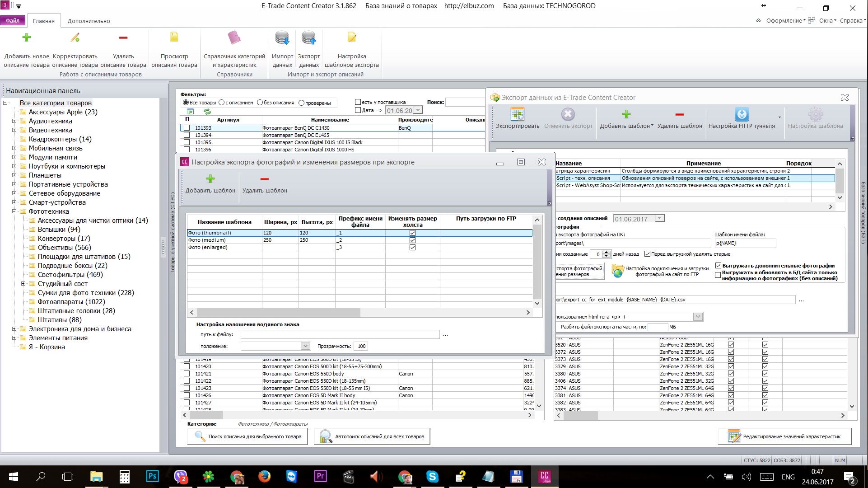Click the watermark file path input field
Image resolution: width=868 pixels, height=488 pixels.
click(340, 334)
